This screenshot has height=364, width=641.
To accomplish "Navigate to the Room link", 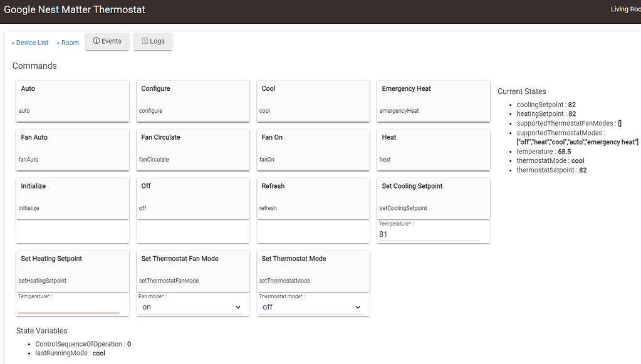I will pyautogui.click(x=68, y=43).
